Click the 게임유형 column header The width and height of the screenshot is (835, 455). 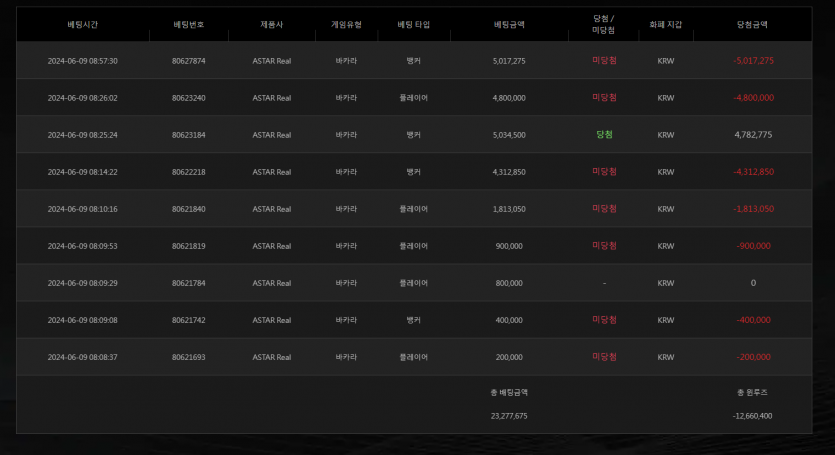tap(346, 25)
